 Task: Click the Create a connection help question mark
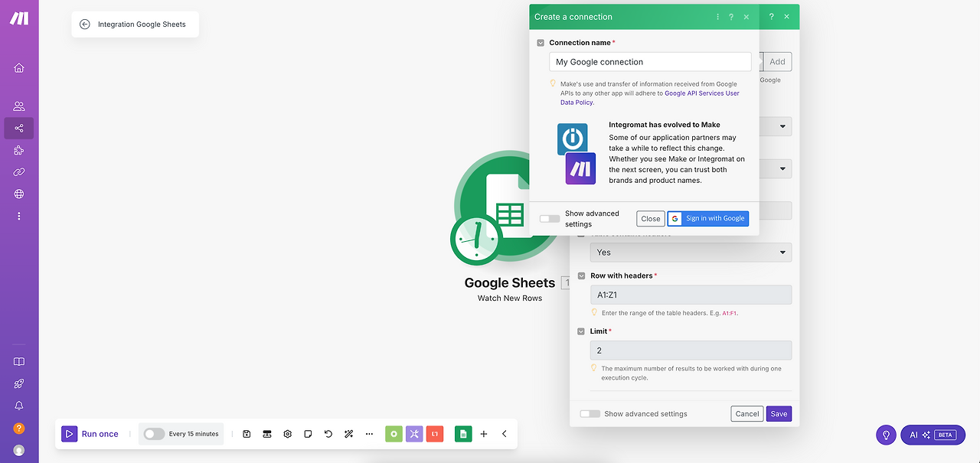point(731,17)
